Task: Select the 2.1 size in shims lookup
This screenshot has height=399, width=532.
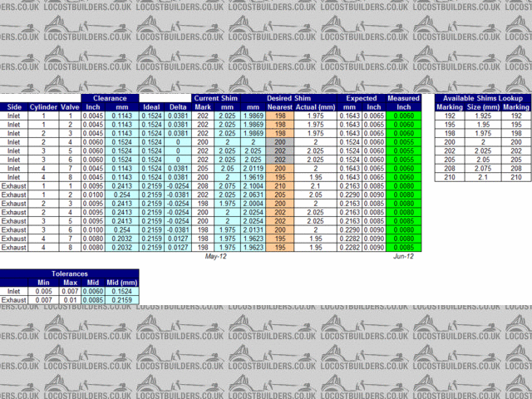Action: click(x=484, y=177)
